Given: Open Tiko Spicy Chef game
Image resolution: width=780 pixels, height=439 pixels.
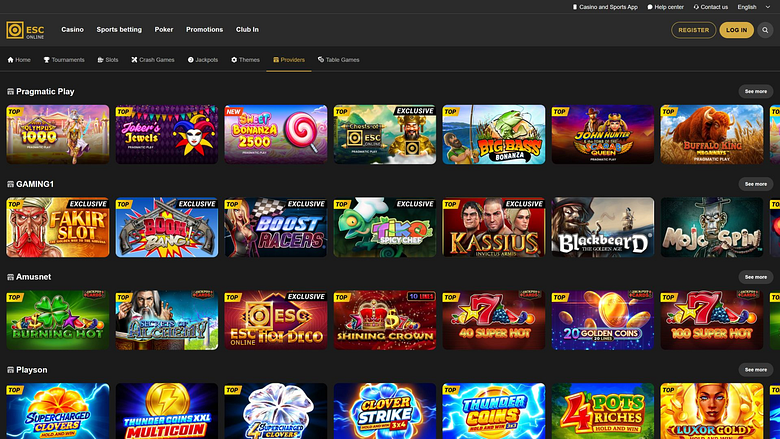Looking at the screenshot, I should pyautogui.click(x=385, y=227).
